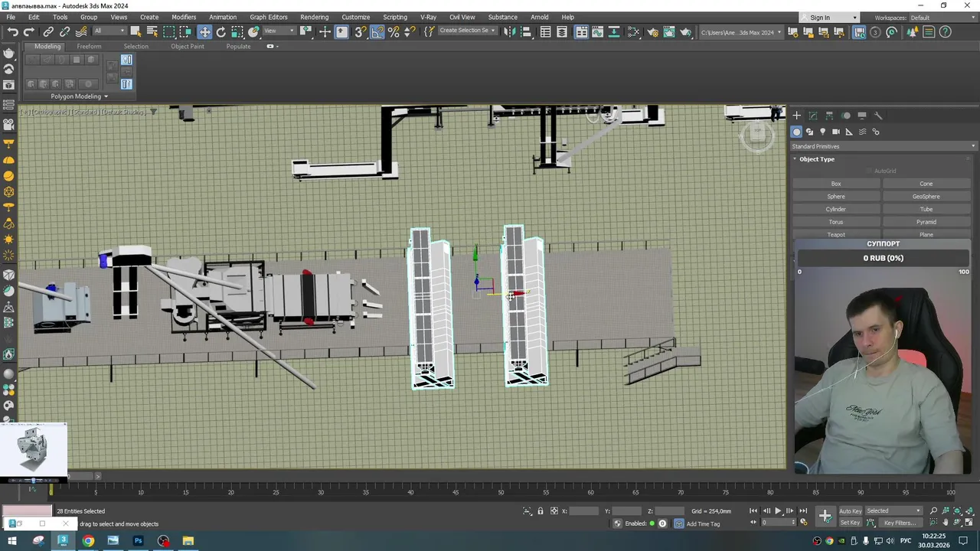Toggle Auto Key animation mode
This screenshot has width=980, height=551.
click(850, 510)
